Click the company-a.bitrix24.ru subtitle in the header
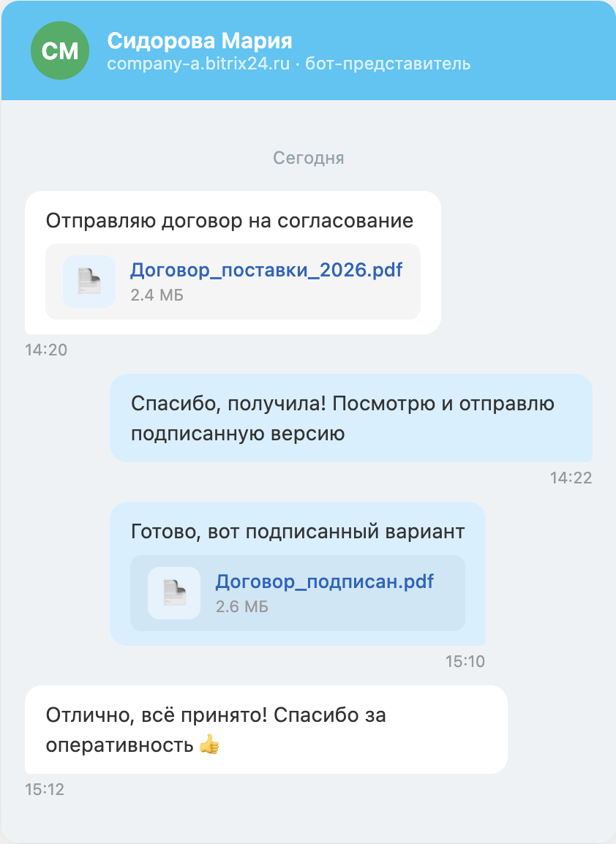Image resolution: width=616 pixels, height=844 pixels. (x=198, y=64)
